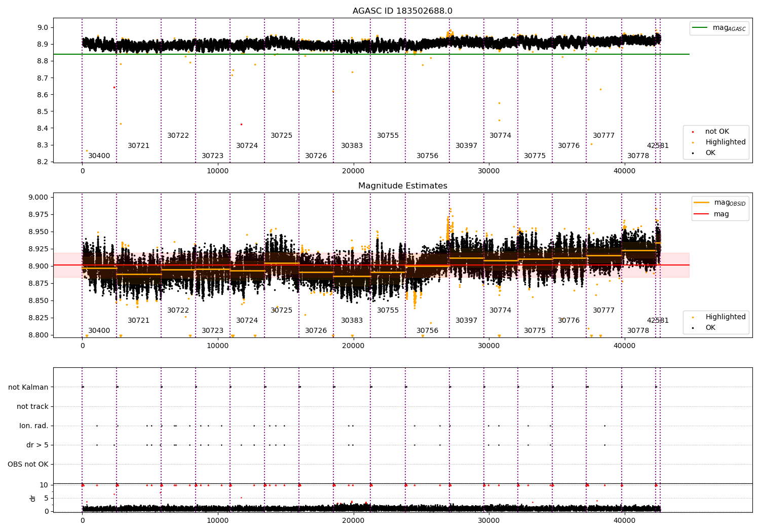Click the 'OBS not OK' axis label
The width and height of the screenshot is (760, 532).
click(28, 465)
